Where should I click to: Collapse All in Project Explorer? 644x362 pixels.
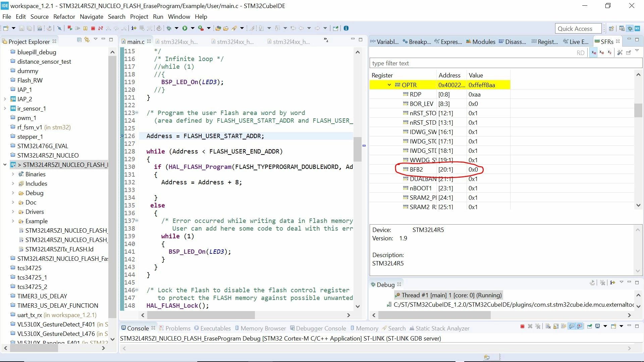[x=79, y=40]
